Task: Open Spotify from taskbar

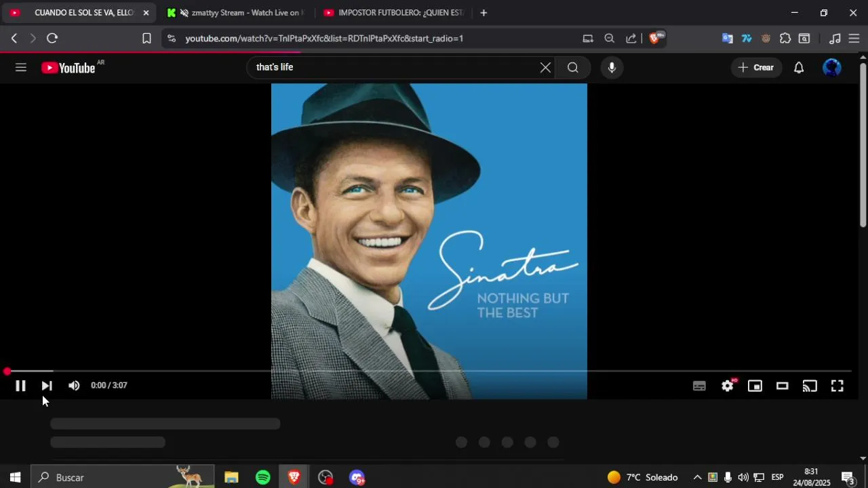Action: click(x=263, y=477)
